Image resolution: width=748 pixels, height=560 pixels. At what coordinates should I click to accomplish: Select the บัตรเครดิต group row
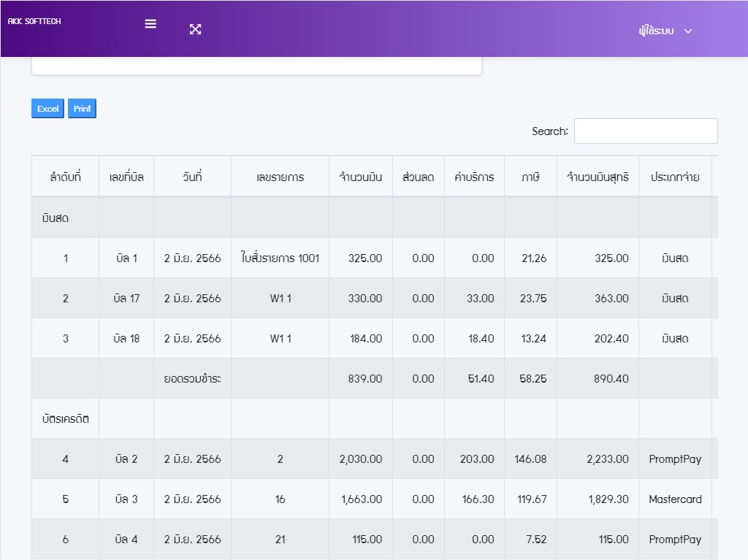tap(66, 418)
